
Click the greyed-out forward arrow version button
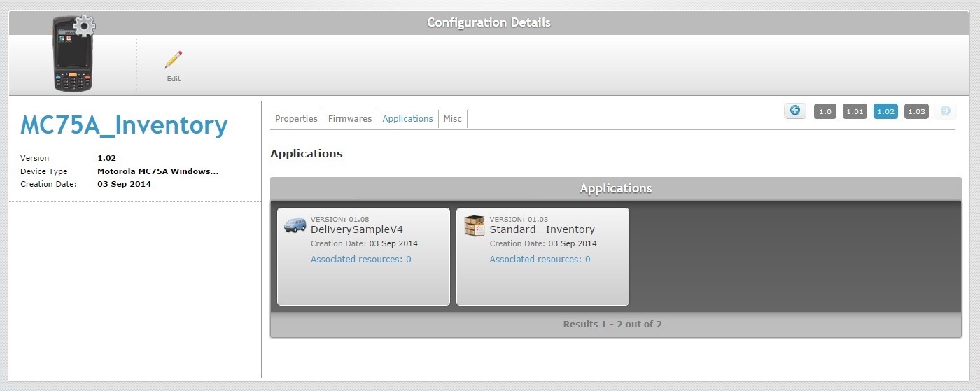pyautogui.click(x=946, y=111)
